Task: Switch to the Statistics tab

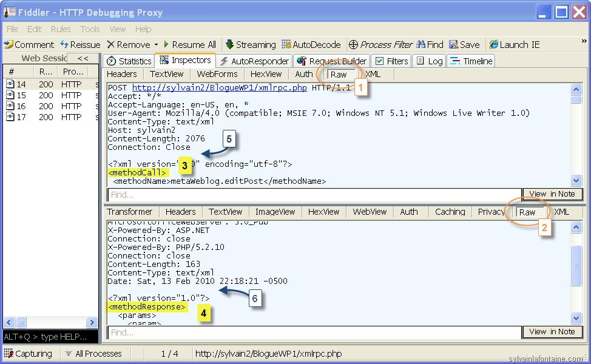Action: (129, 61)
